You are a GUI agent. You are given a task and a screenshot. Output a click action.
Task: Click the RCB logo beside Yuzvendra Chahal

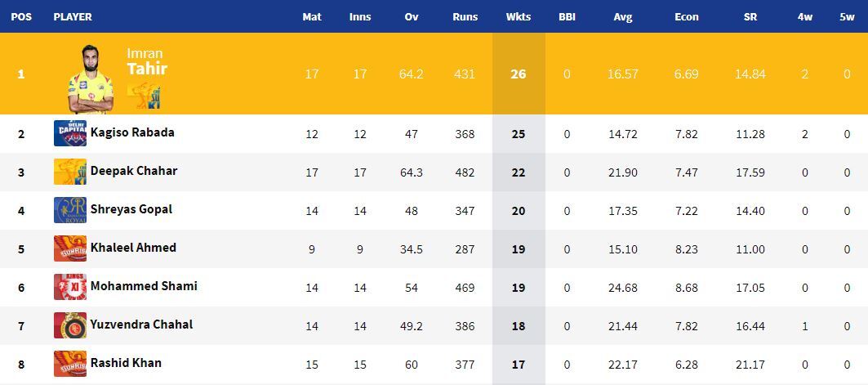69,325
